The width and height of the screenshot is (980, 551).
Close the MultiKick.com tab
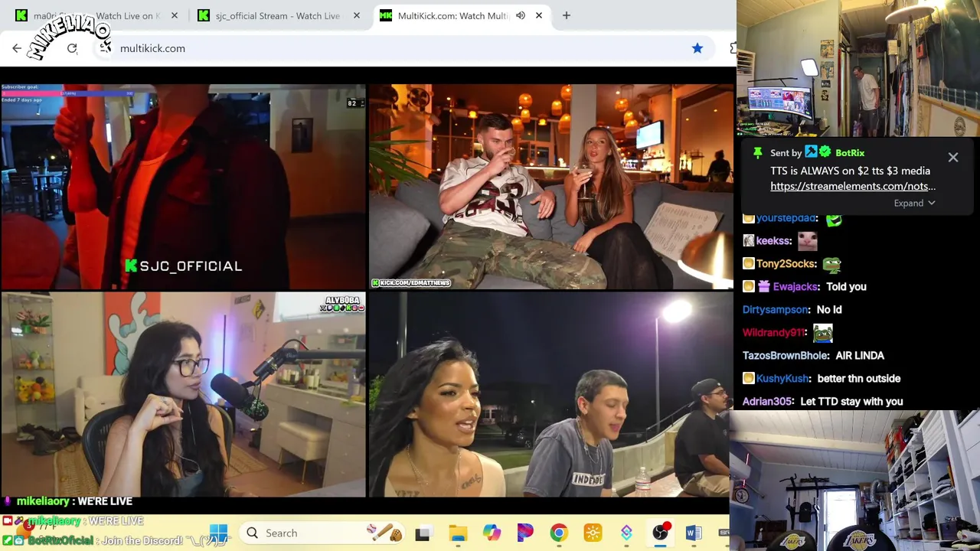pos(539,15)
